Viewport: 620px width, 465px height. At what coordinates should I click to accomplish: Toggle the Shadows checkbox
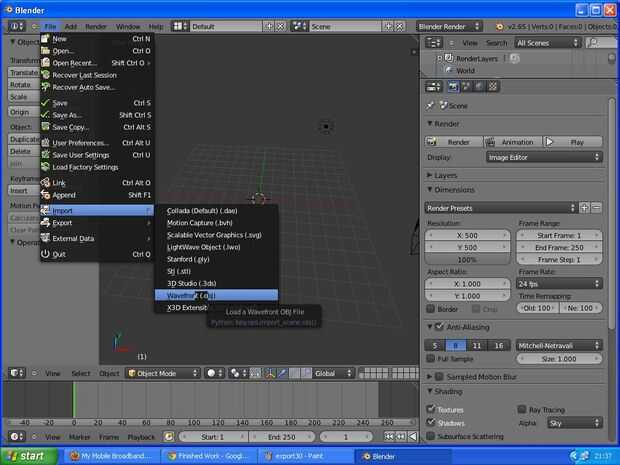tap(431, 422)
